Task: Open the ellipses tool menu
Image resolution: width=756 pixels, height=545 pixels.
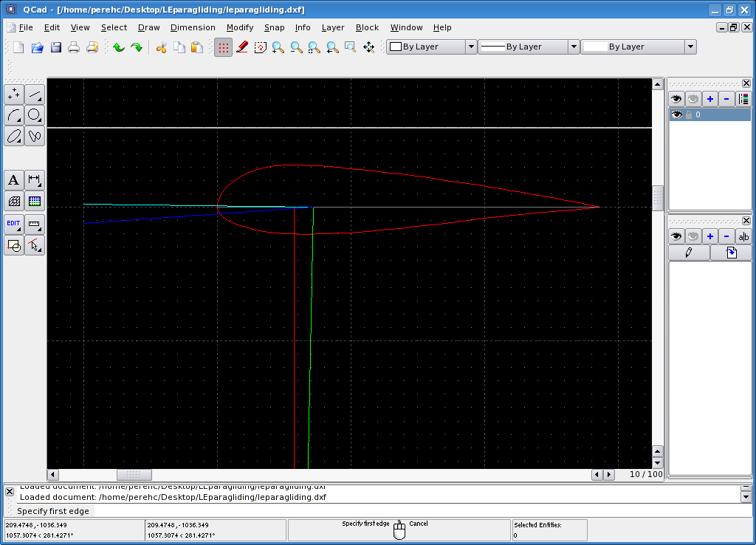Action: [14, 136]
